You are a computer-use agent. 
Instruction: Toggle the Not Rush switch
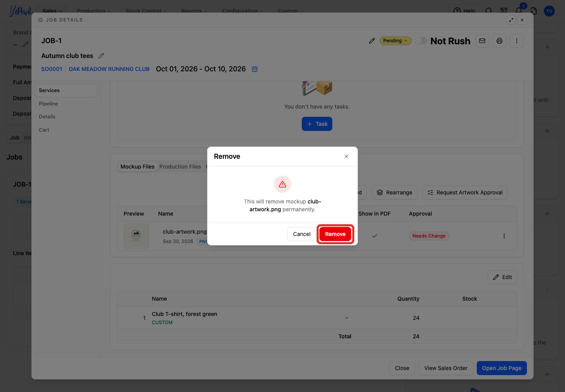tap(421, 41)
